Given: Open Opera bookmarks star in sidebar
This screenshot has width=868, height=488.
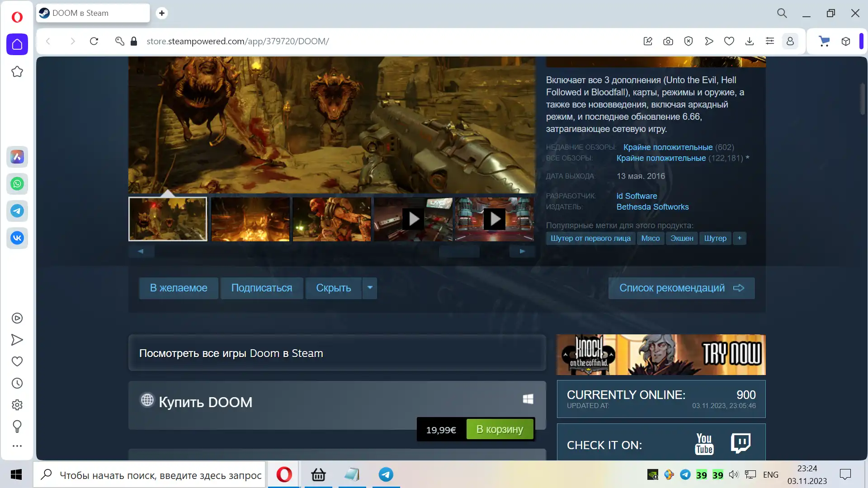Looking at the screenshot, I should (x=17, y=71).
